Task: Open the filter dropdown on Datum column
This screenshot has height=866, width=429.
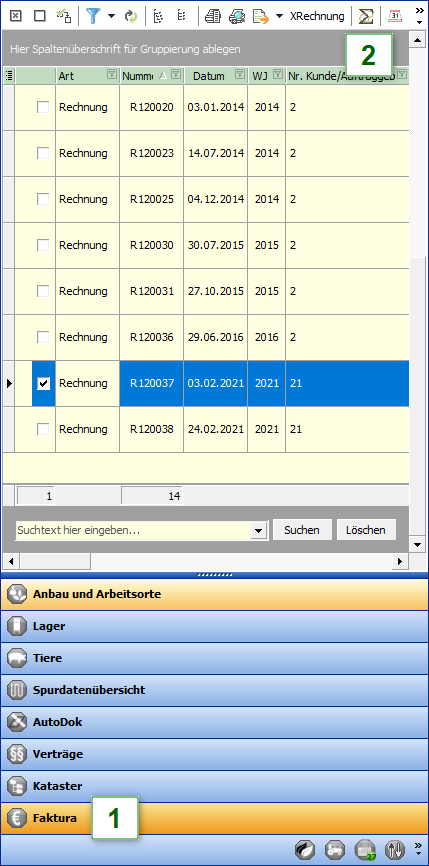Action: [240, 75]
